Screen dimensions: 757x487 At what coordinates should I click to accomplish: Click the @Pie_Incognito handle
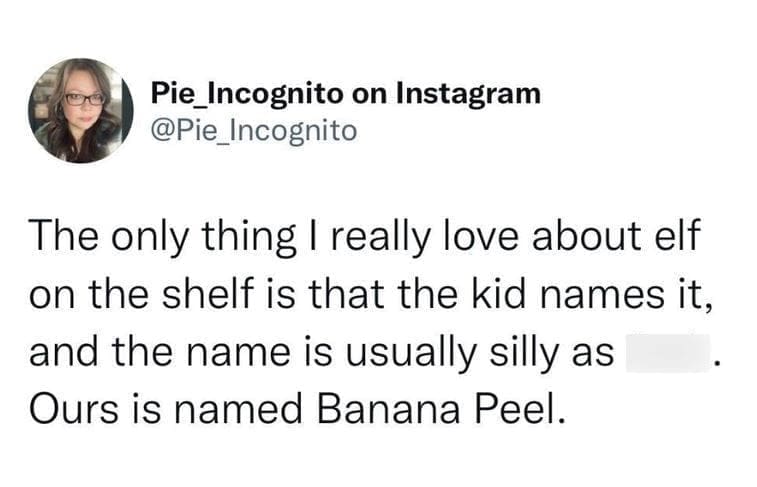pyautogui.click(x=253, y=130)
